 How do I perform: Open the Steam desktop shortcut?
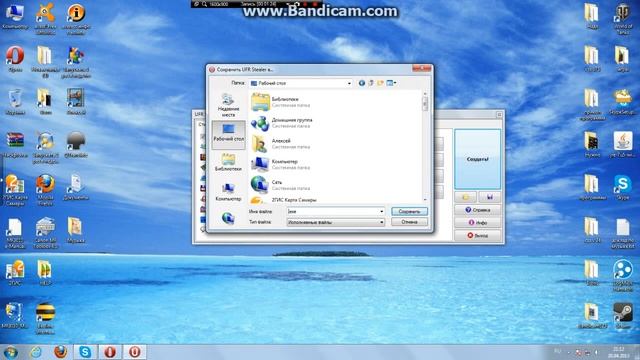622,316
